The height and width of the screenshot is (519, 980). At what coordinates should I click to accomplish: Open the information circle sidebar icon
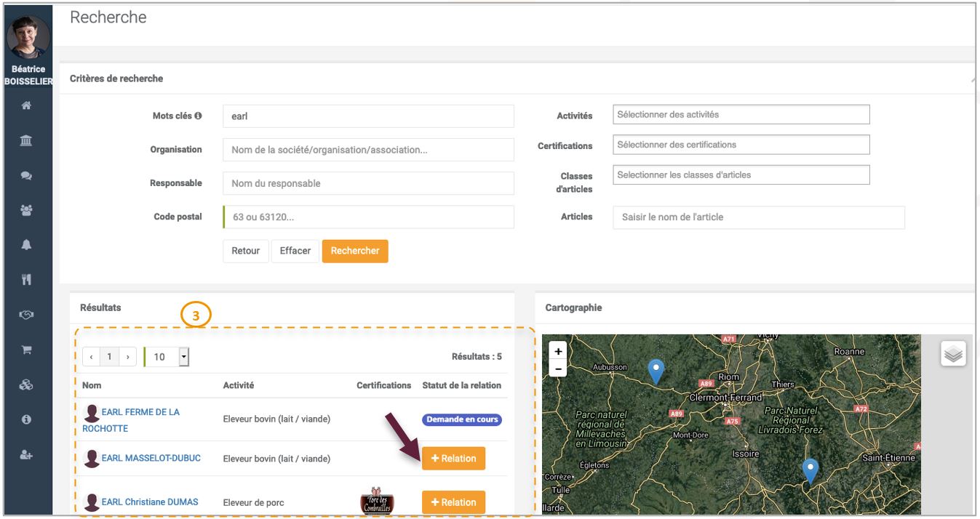(26, 419)
